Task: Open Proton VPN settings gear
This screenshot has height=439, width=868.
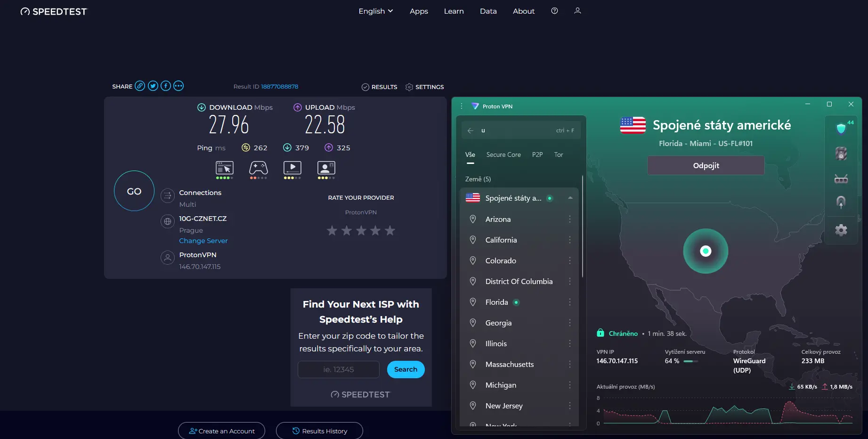Action: point(841,230)
